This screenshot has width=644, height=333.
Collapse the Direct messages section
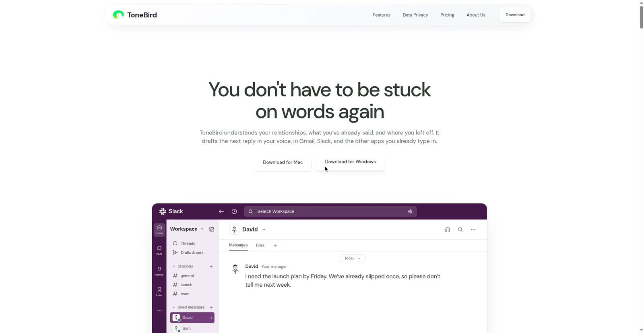tap(173, 308)
